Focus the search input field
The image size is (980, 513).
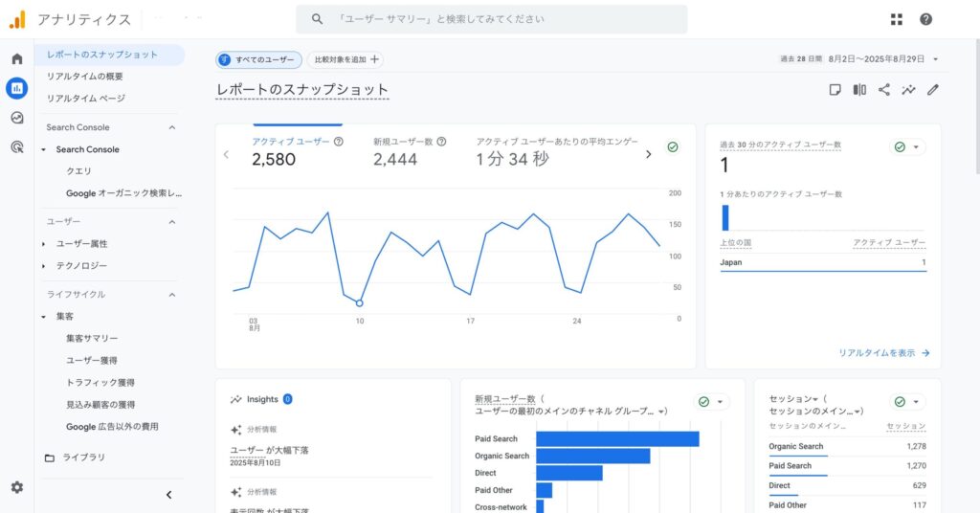[491, 19]
